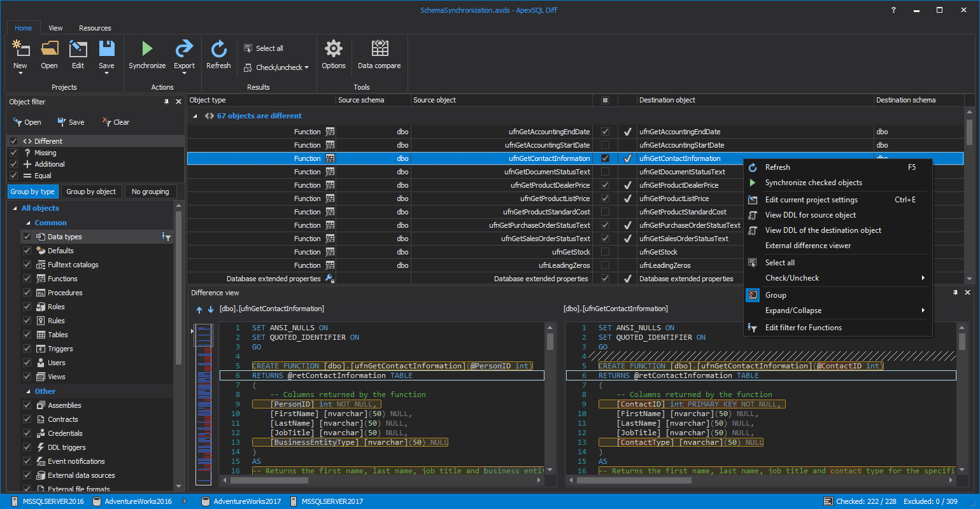Toggle the Additional objects checkbox
Screen dimensions: 980x509
point(14,164)
